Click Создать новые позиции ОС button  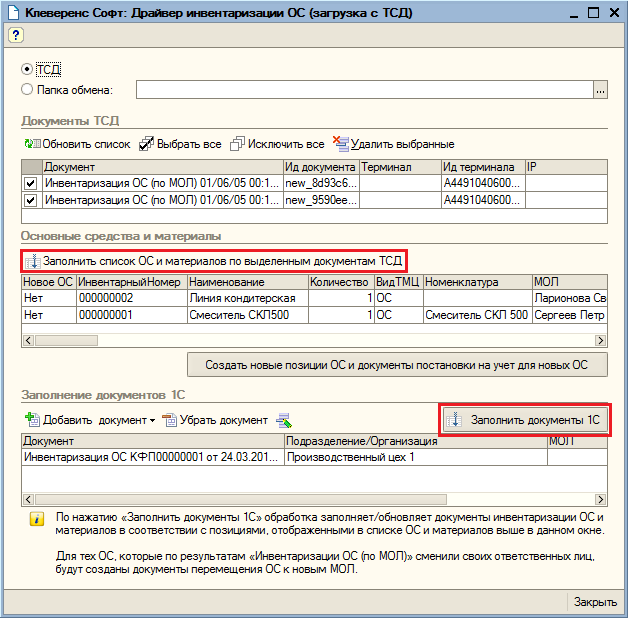coord(397,364)
